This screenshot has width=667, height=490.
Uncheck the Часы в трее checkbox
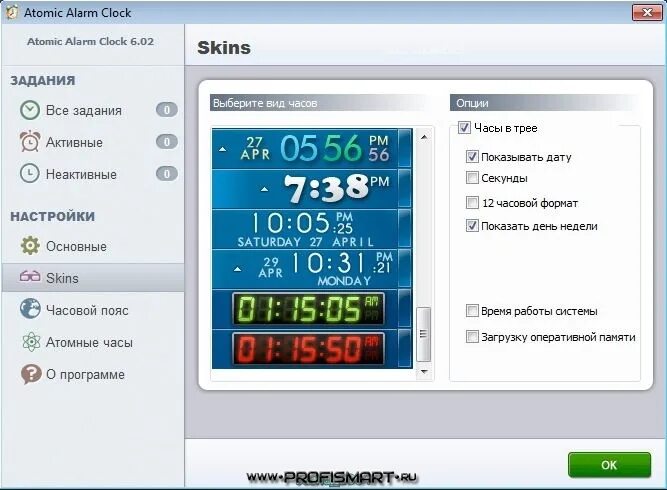(464, 128)
